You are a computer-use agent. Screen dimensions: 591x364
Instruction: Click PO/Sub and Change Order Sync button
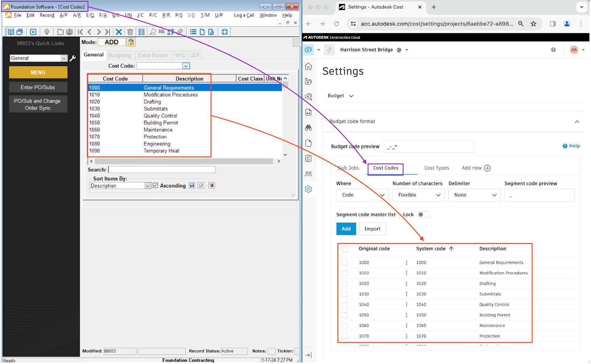pos(38,104)
